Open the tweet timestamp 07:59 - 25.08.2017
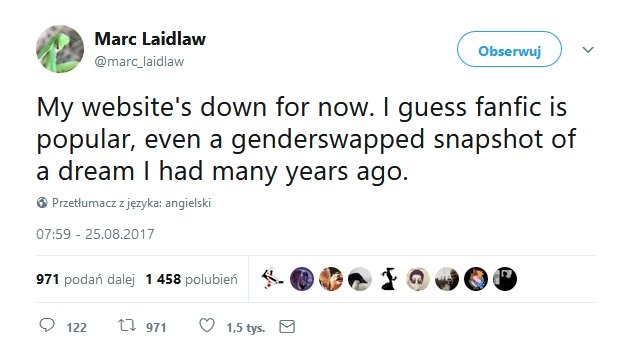 (x=95, y=234)
